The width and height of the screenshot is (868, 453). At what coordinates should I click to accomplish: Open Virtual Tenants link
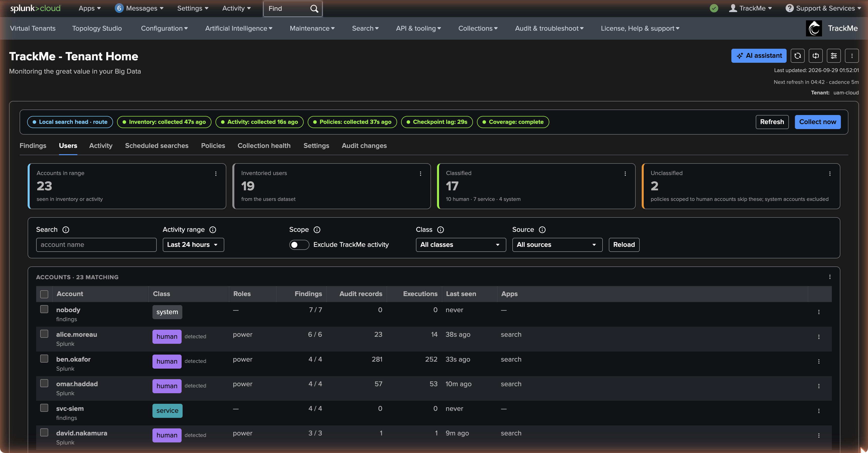(x=33, y=28)
